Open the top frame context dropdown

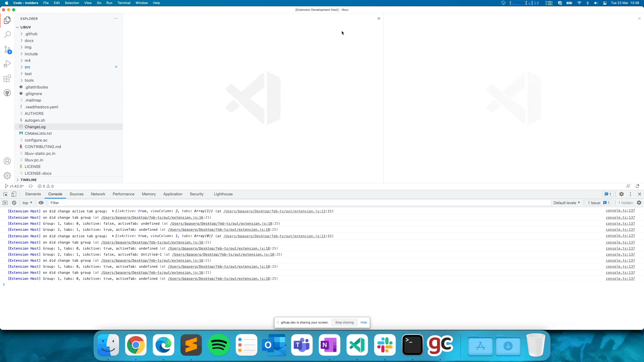point(27,203)
